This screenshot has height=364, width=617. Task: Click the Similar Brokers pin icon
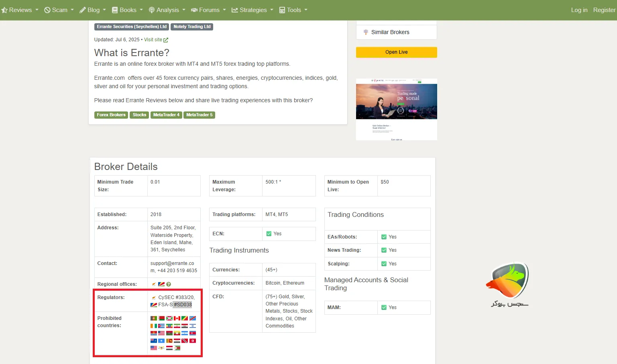coord(366,32)
